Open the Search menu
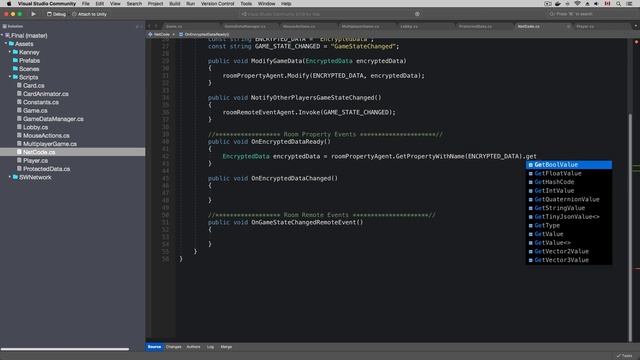 tap(134, 4)
